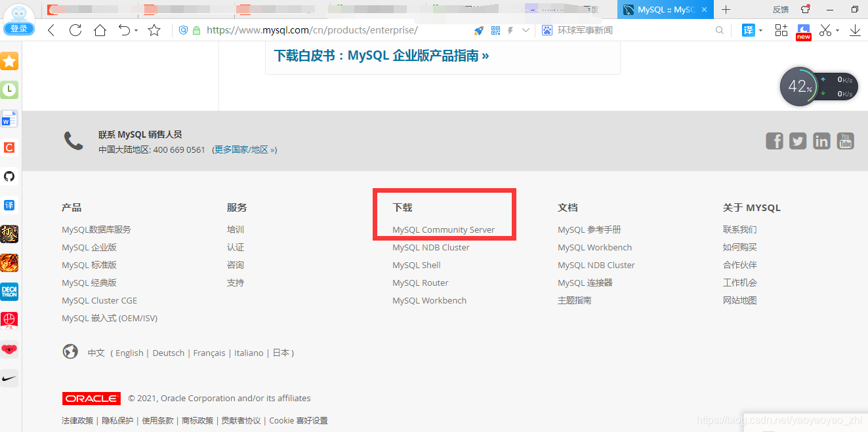Click the red C sidebar icon

9,148
